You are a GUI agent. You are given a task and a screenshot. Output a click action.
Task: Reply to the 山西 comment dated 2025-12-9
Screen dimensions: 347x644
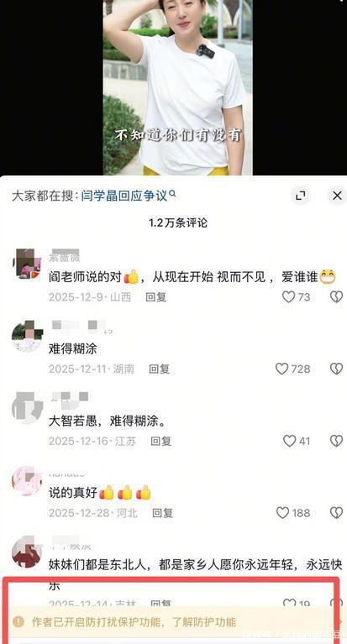click(x=155, y=297)
